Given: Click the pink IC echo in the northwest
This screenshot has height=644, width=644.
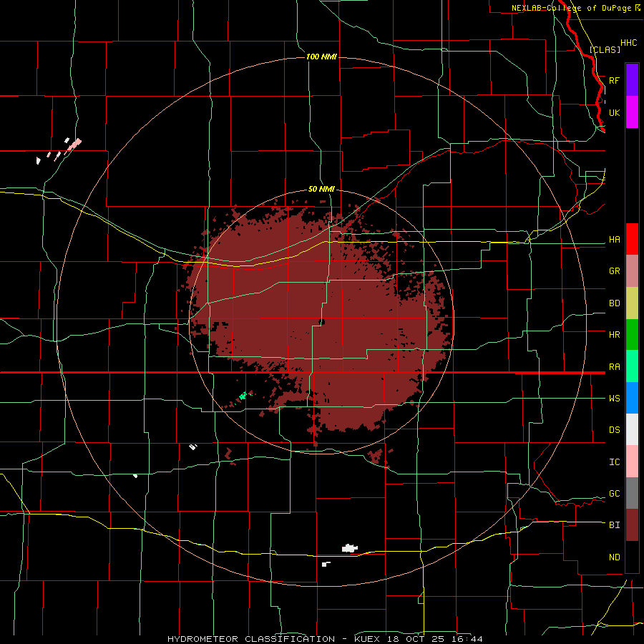Looking at the screenshot, I should click(74, 144).
